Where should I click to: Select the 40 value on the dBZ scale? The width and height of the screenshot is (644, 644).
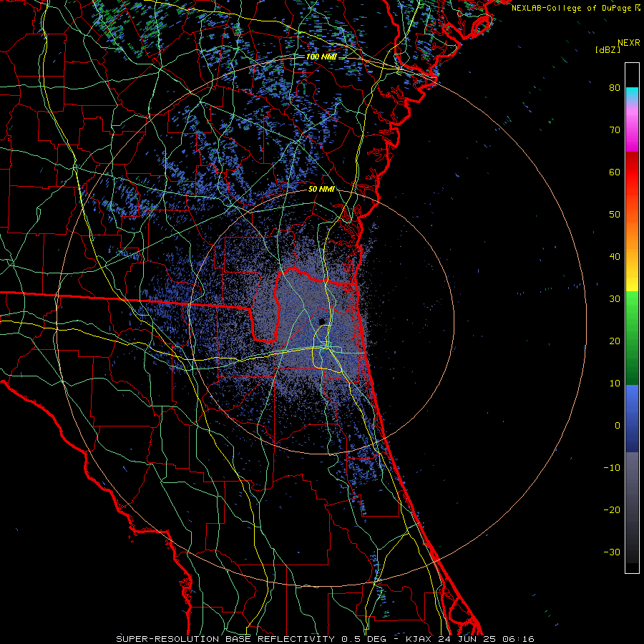coord(615,257)
